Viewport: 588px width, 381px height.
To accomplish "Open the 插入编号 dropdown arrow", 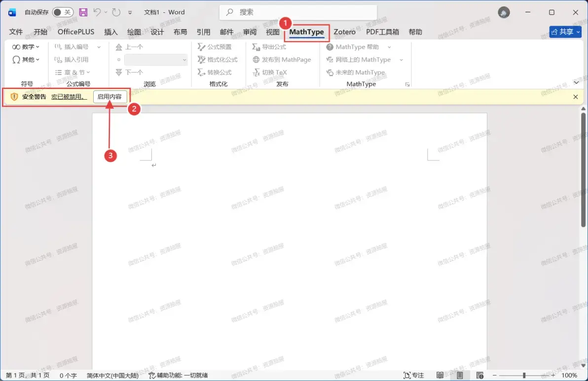I will pyautogui.click(x=99, y=47).
